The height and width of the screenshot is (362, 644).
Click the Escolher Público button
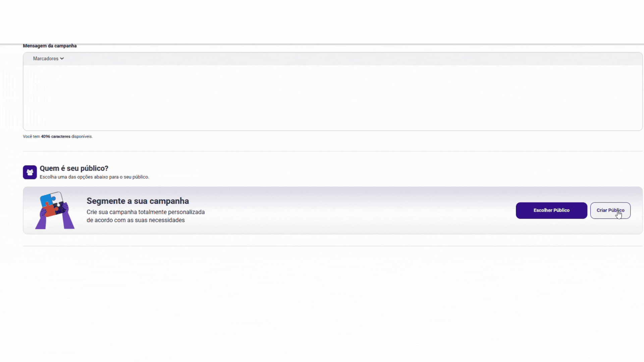coord(551,210)
